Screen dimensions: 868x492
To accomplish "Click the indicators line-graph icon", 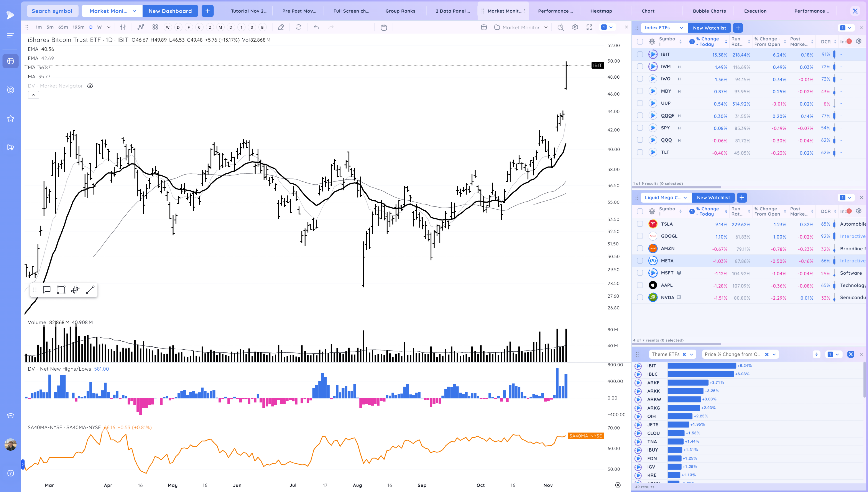I will tap(141, 27).
